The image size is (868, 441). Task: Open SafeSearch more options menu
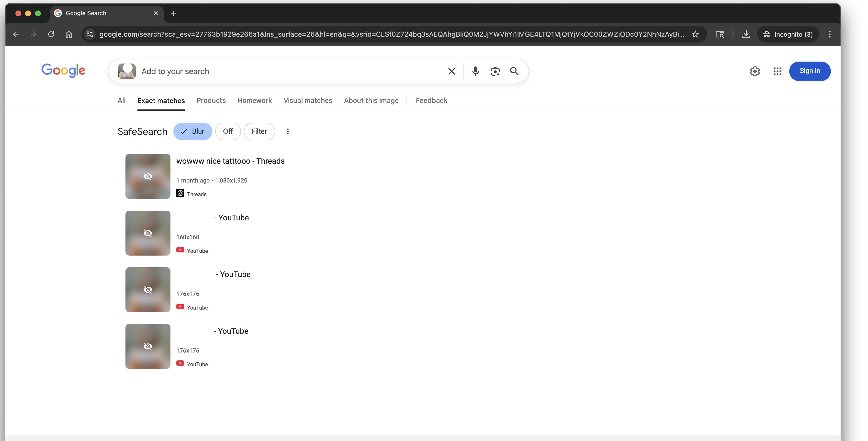pos(287,131)
